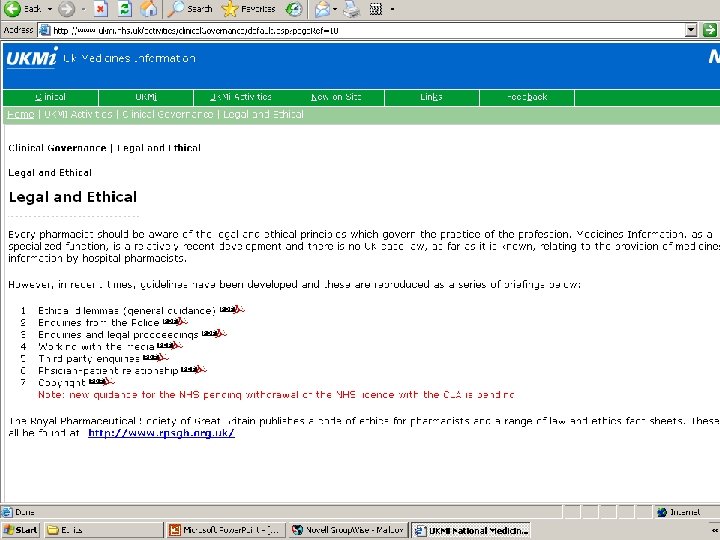
Task: Follow the Home breadcrumb link
Action: point(21,114)
